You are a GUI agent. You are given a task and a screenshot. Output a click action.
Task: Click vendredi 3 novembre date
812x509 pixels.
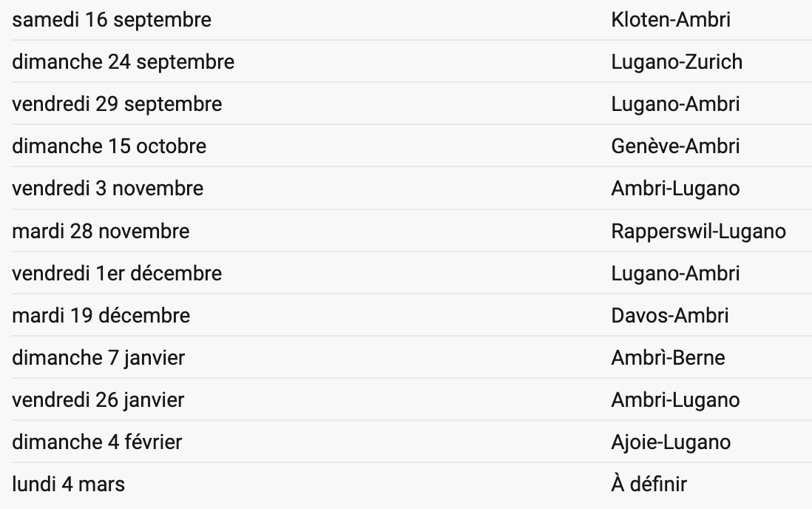[x=108, y=188]
